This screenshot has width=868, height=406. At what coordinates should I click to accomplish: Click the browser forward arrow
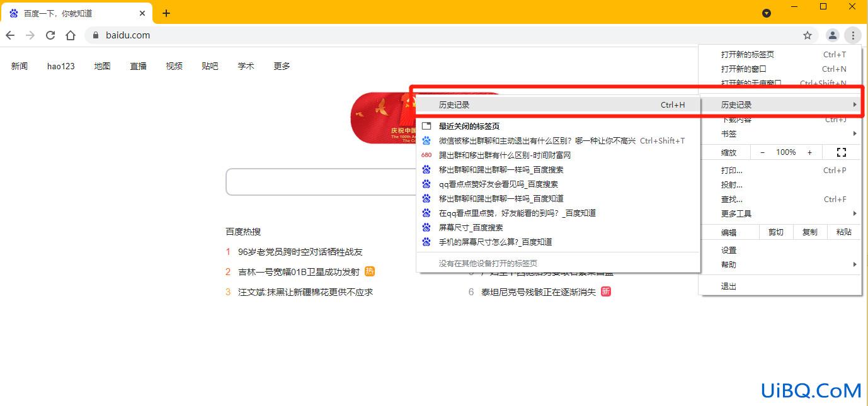coord(30,35)
